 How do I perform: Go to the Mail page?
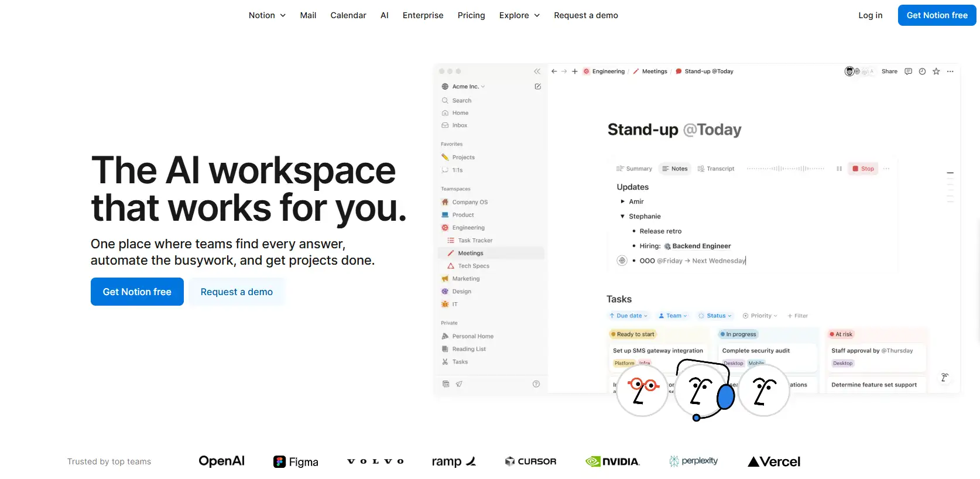(308, 15)
